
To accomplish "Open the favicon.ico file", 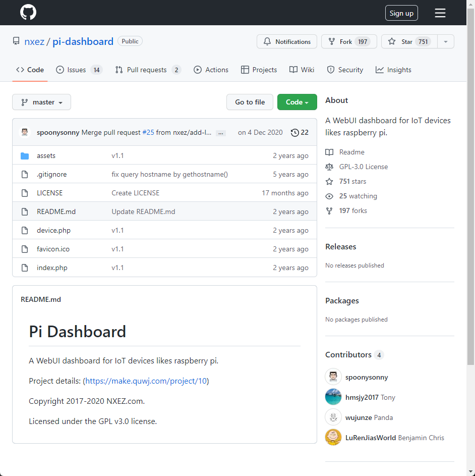I will tap(53, 249).
